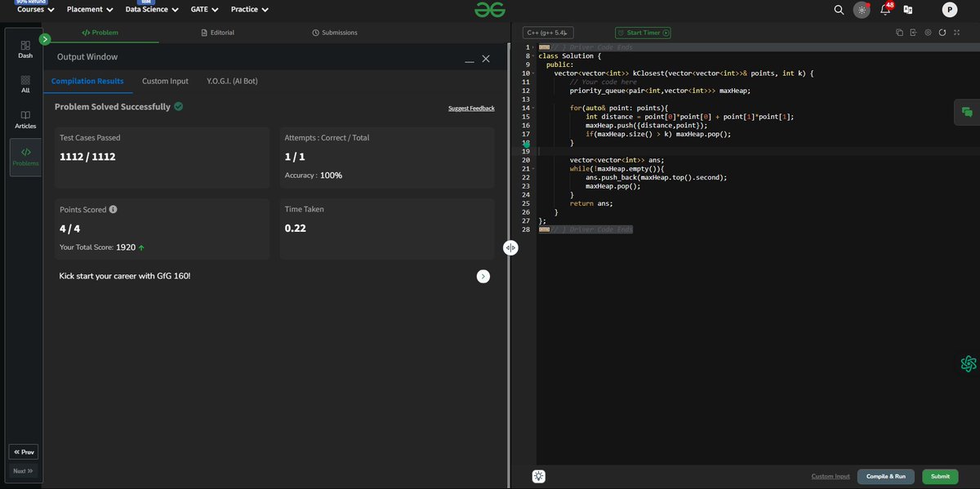Click the Points Scored 4 / 4 value
This screenshot has width=980, height=489.
(x=70, y=229)
